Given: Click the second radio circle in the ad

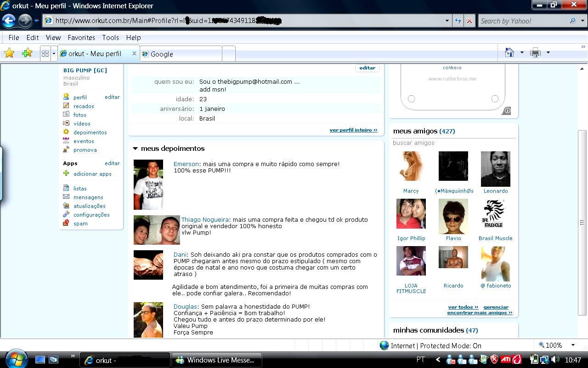Looking at the screenshot, I should pos(495,98).
